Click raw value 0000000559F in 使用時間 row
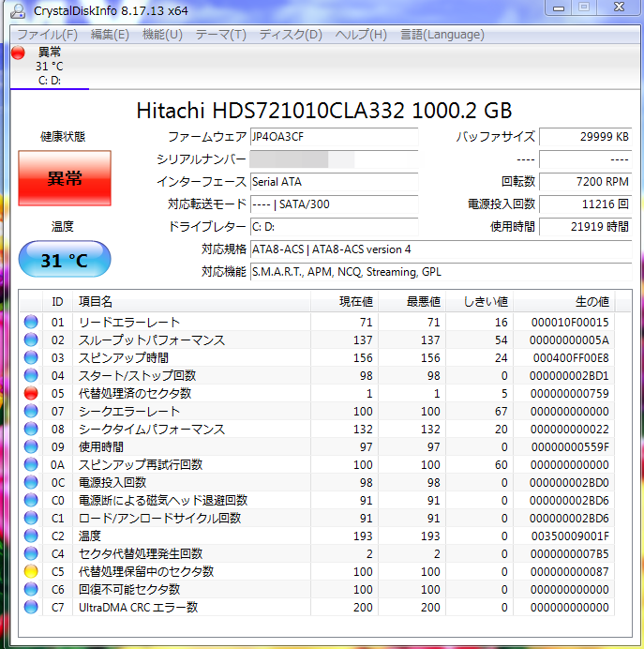The height and width of the screenshot is (649, 644). 570,447
